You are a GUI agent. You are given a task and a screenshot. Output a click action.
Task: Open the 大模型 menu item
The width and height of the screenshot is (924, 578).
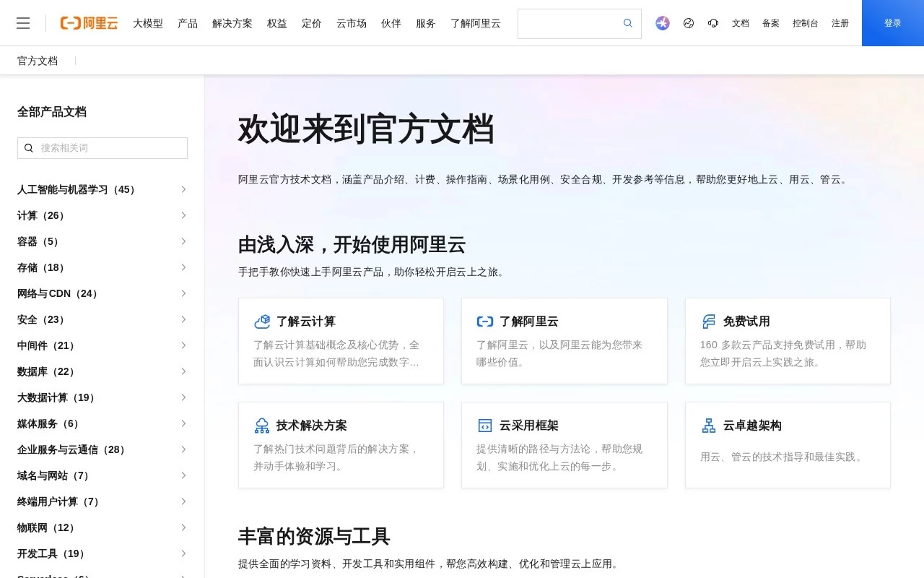pyautogui.click(x=148, y=23)
